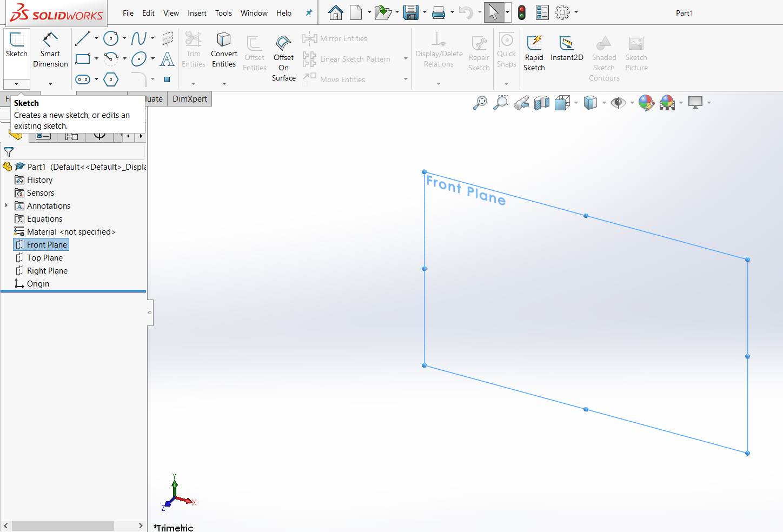Open the Insert menu

197,13
